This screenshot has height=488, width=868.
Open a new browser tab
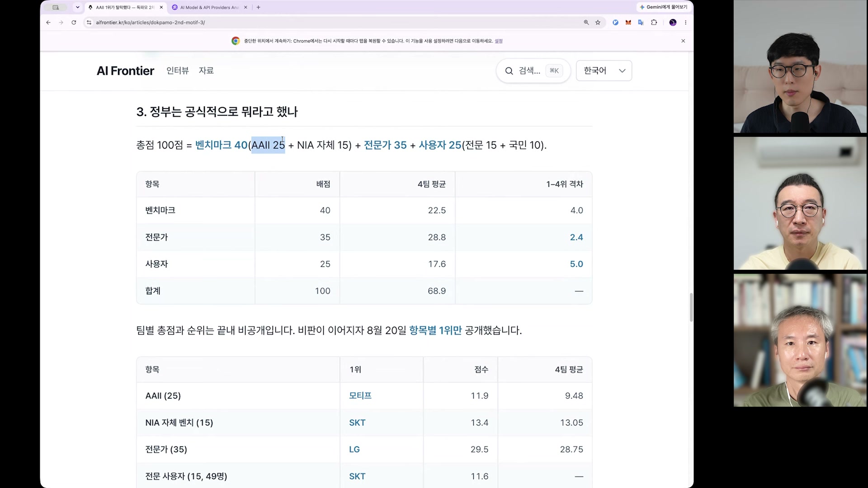point(258,7)
